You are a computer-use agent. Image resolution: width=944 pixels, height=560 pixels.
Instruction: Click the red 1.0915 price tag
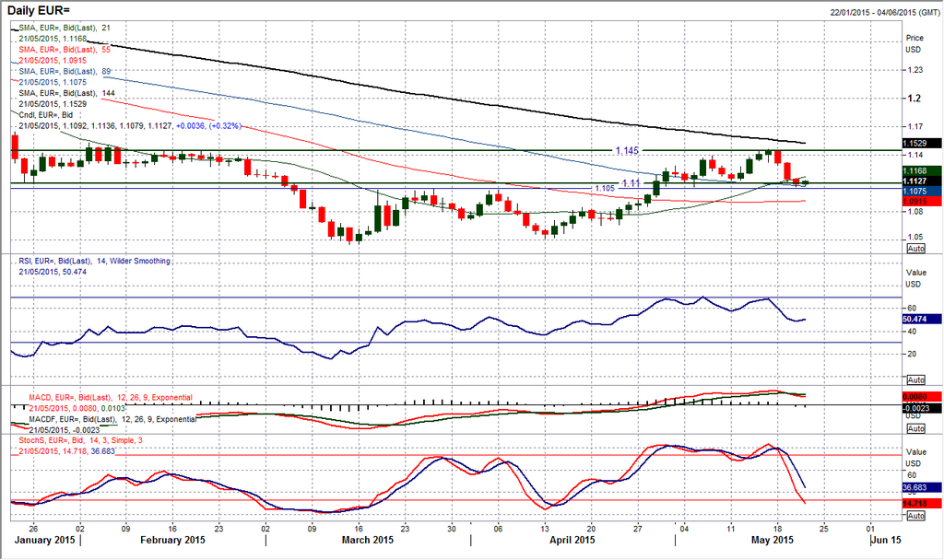(x=922, y=201)
